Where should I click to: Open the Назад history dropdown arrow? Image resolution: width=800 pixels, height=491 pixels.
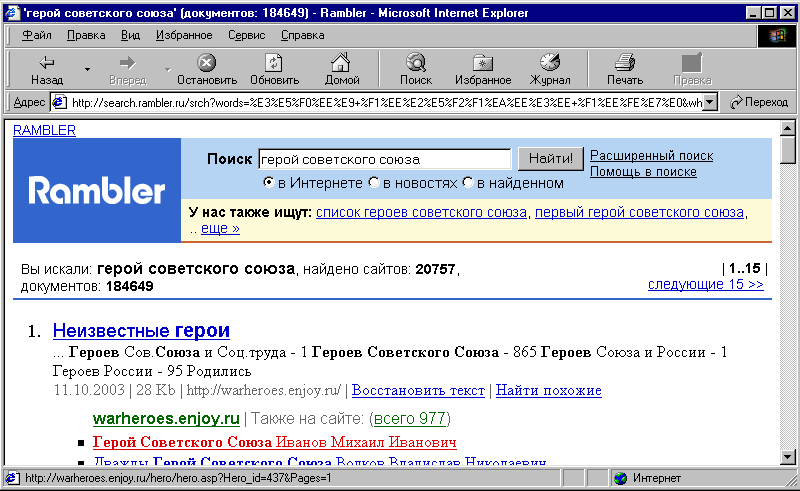pyautogui.click(x=87, y=69)
